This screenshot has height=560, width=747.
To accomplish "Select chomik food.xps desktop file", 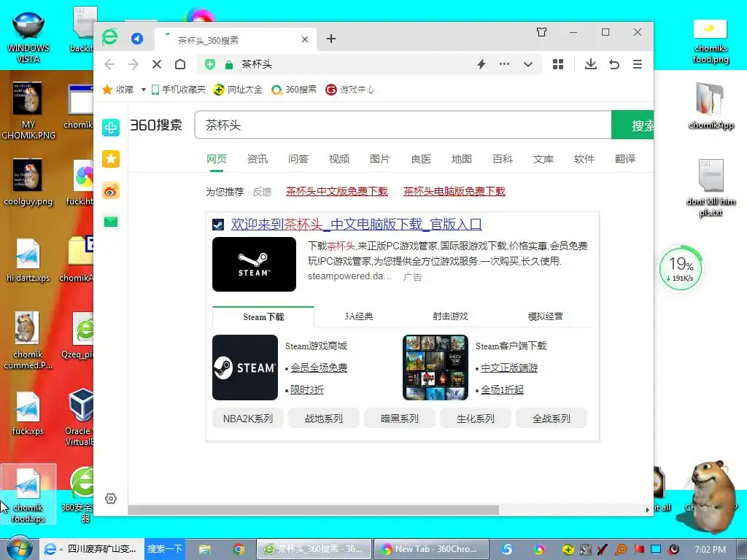I will click(x=28, y=494).
